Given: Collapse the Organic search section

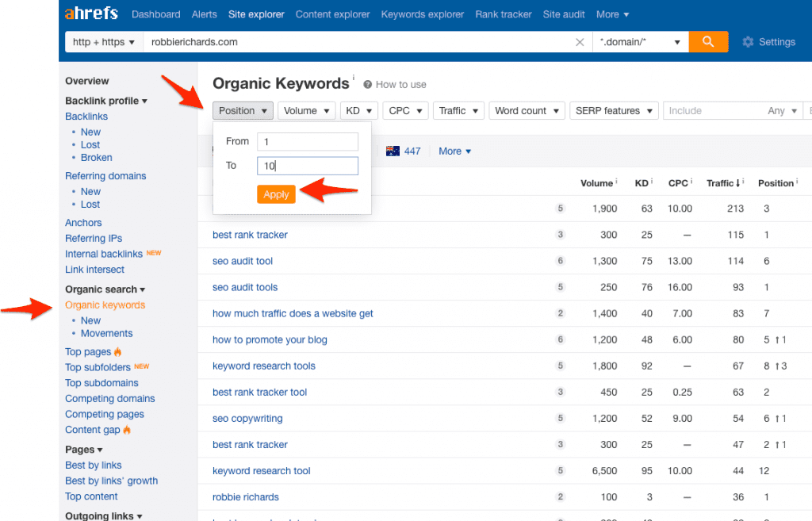Looking at the screenshot, I should [105, 289].
